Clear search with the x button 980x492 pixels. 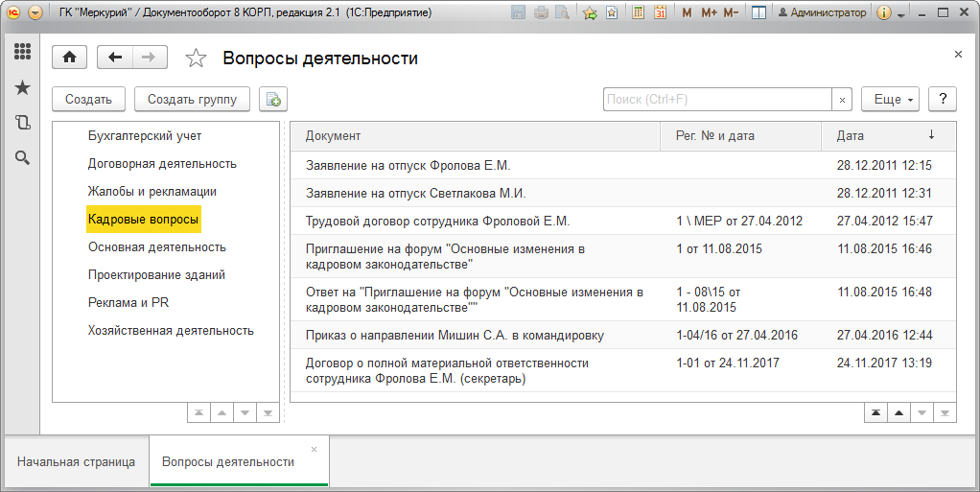[842, 100]
